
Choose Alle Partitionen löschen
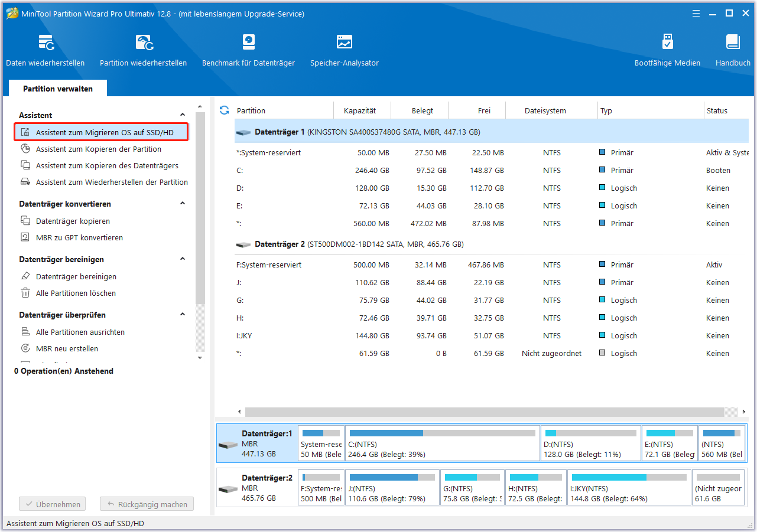coord(76,293)
